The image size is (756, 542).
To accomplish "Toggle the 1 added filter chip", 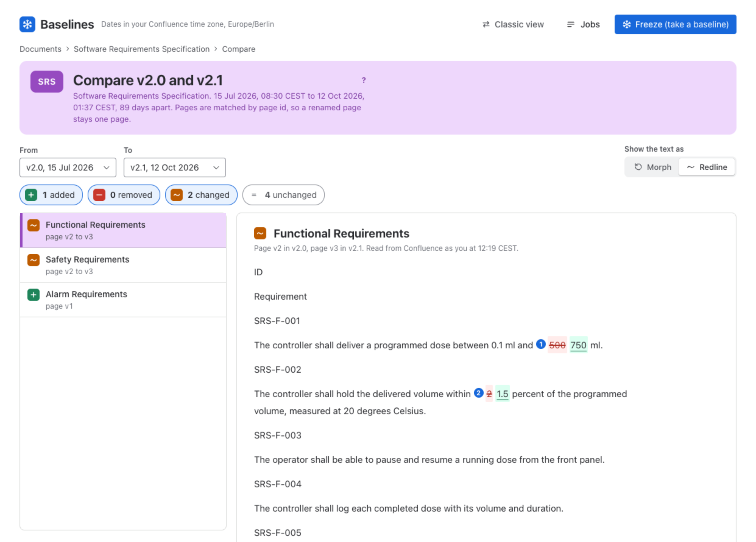I will pos(51,195).
